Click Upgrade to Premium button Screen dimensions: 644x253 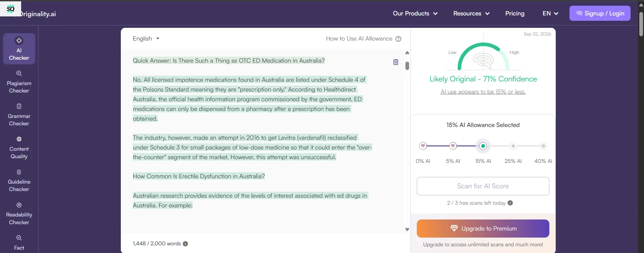pos(483,229)
